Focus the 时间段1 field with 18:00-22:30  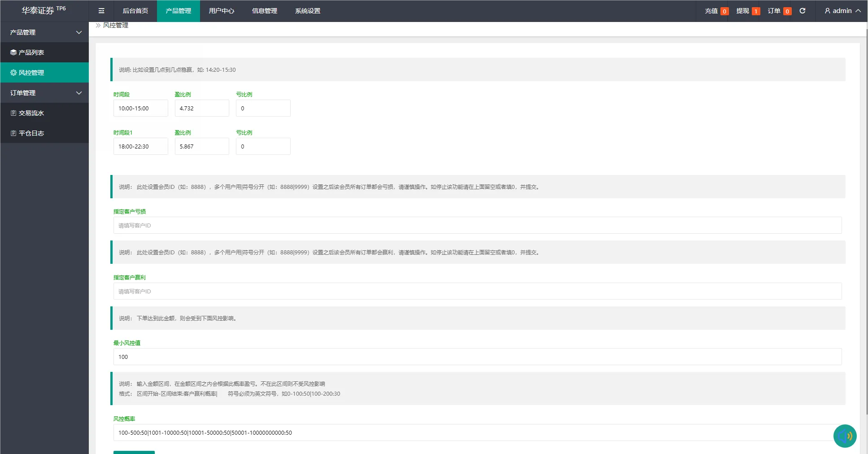coord(141,146)
